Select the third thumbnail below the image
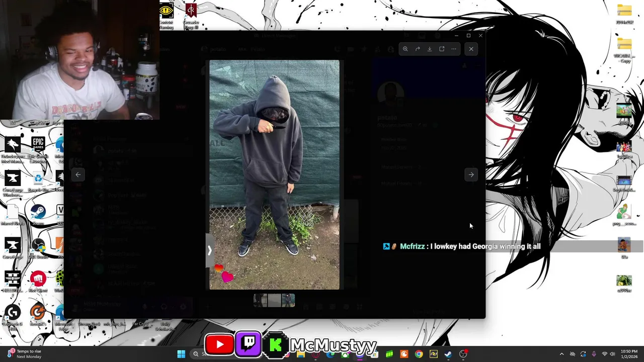Screen dimensions: 644x362 click(x=288, y=300)
